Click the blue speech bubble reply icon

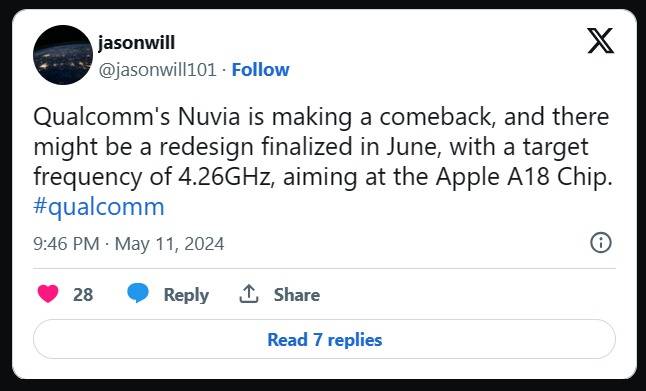point(138,293)
